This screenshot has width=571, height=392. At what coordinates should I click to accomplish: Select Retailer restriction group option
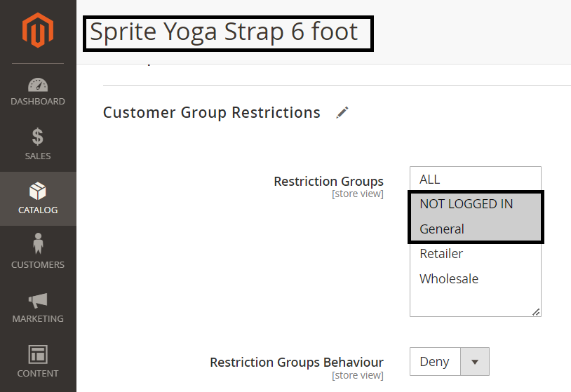pyautogui.click(x=441, y=254)
